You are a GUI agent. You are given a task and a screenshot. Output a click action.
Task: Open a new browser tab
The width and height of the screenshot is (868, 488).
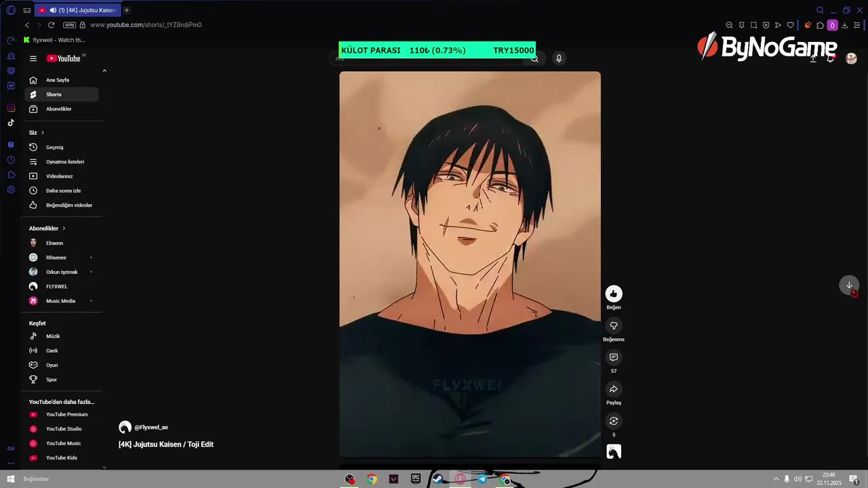click(x=127, y=10)
